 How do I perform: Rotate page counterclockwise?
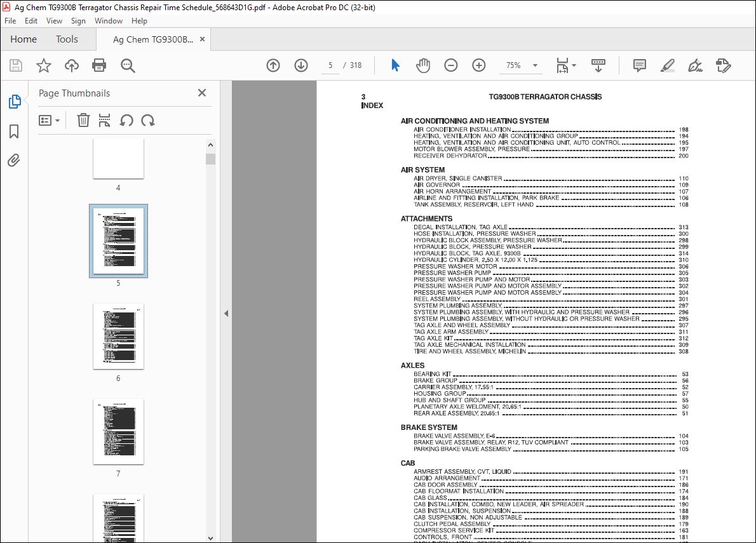(126, 121)
